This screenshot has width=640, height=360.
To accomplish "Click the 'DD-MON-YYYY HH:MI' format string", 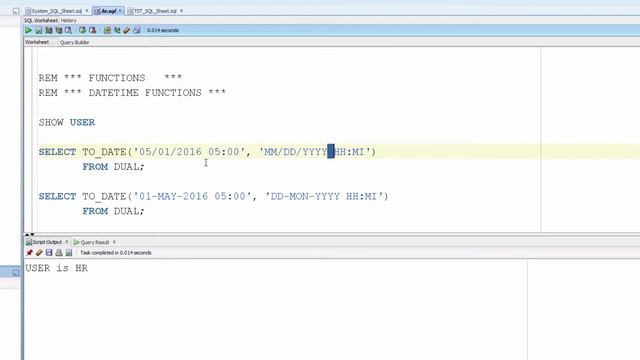I will coord(324,196).
